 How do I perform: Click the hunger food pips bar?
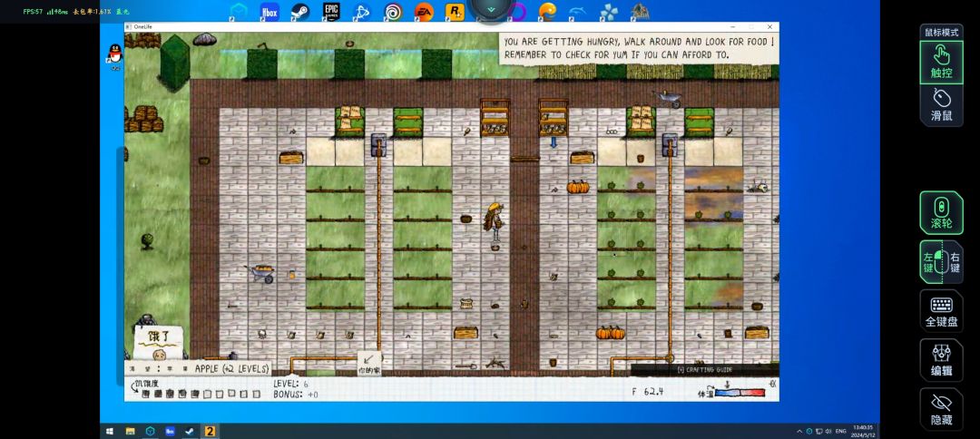coord(201,394)
